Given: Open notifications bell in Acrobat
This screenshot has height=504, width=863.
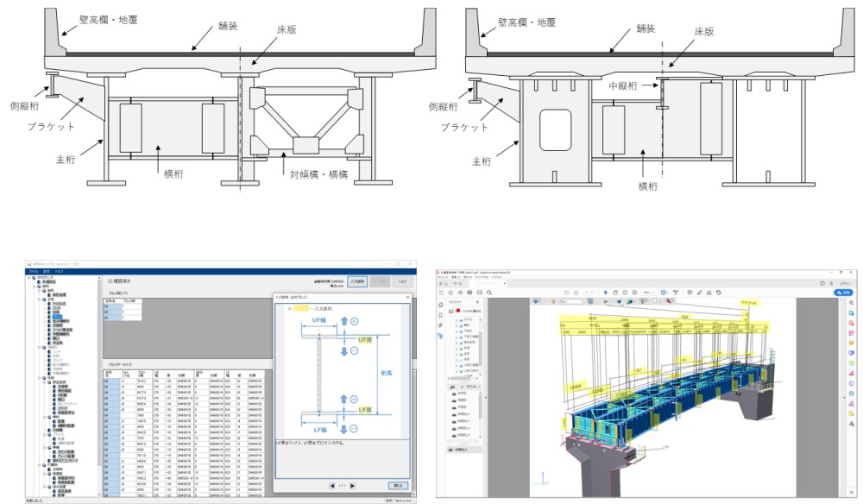Looking at the screenshot, I should coord(831,283).
